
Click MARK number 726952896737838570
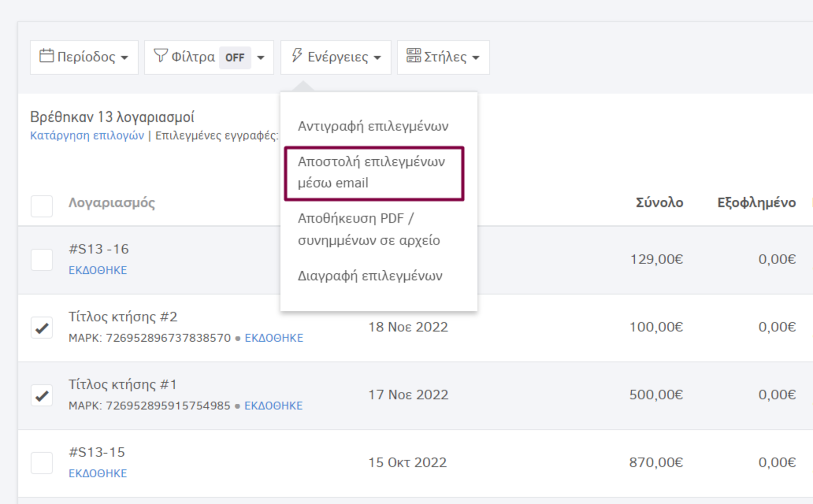click(x=168, y=338)
